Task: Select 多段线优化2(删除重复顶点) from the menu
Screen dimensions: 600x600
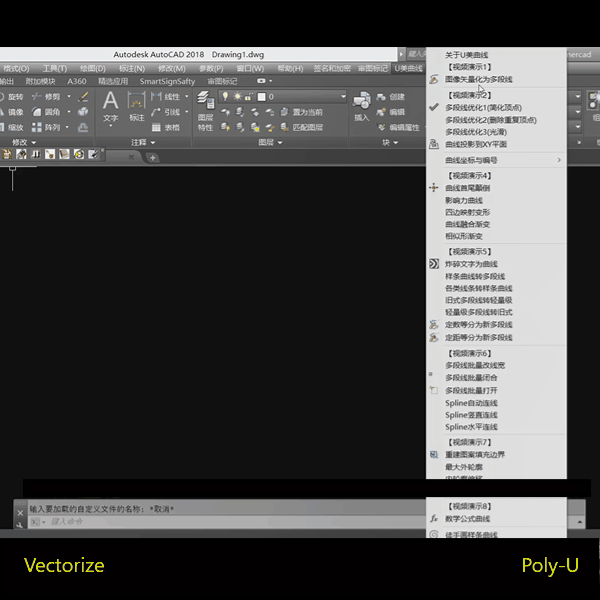Action: tap(491, 120)
